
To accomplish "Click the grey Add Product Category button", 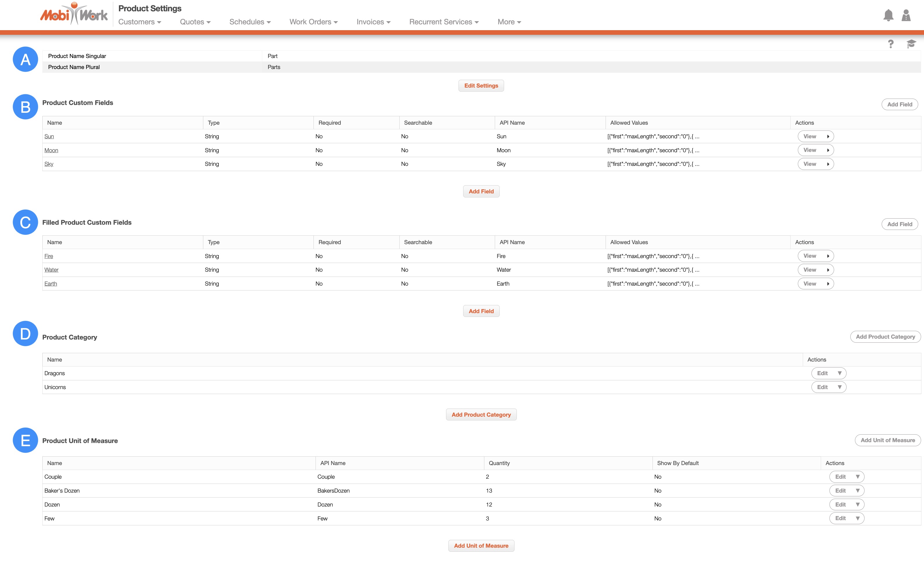I will [x=885, y=337].
